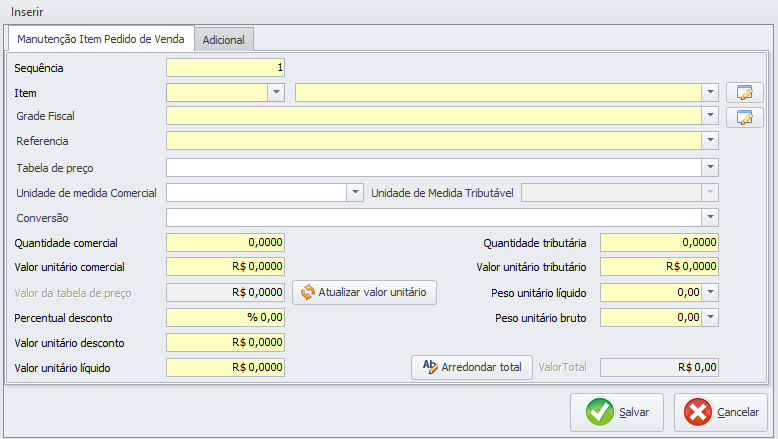Viewport: 778px width, 439px height.
Task: Click the Cancelar button with red X
Action: pos(720,412)
